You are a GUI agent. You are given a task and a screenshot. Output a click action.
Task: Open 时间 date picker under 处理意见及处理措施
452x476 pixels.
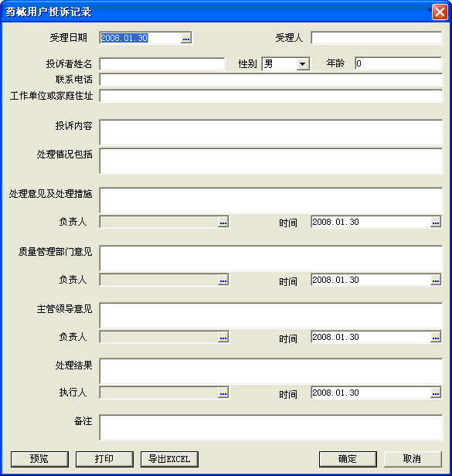point(436,223)
